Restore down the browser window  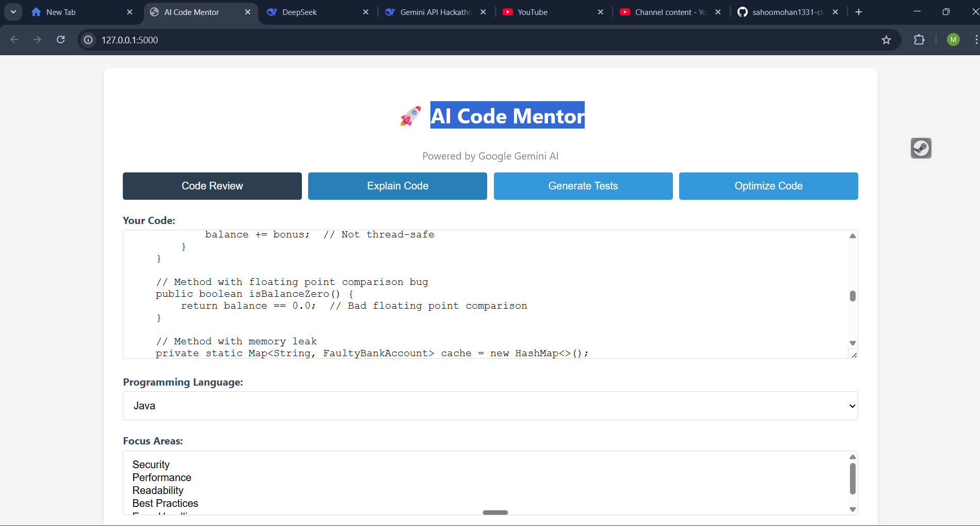[x=946, y=12]
